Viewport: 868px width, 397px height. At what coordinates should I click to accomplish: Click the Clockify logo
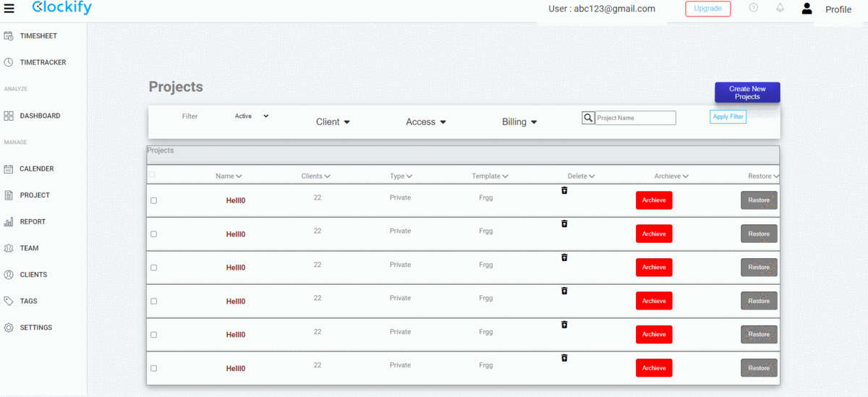coord(61,9)
